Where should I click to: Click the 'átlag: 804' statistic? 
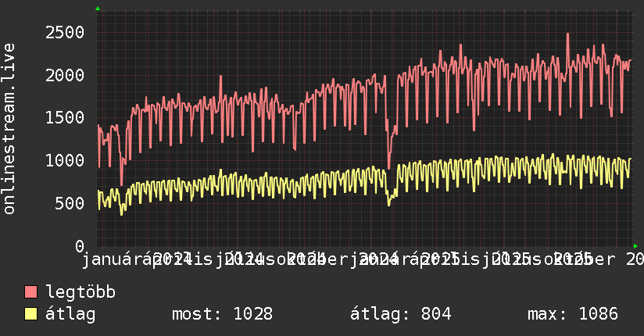click(400, 315)
